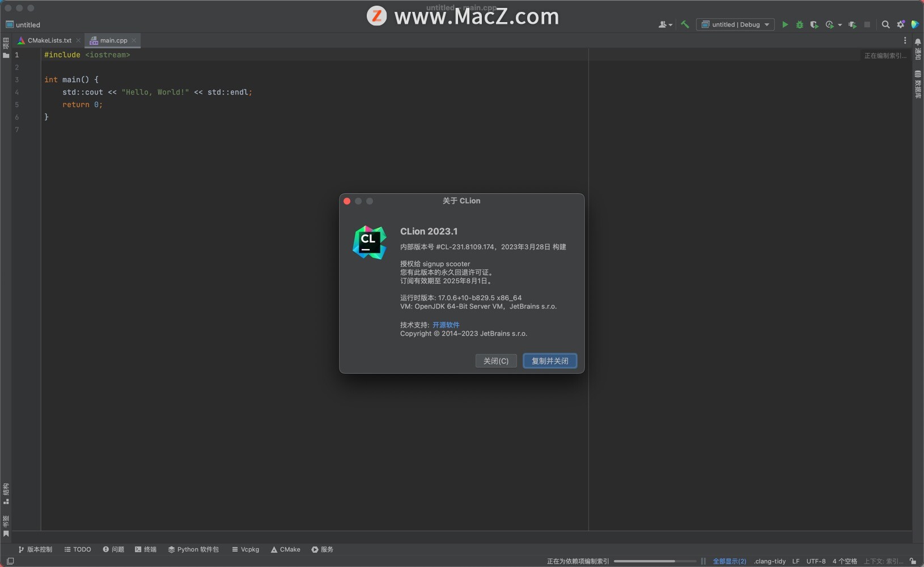Open the untitled | Debug configuration dropdown

[x=735, y=24]
